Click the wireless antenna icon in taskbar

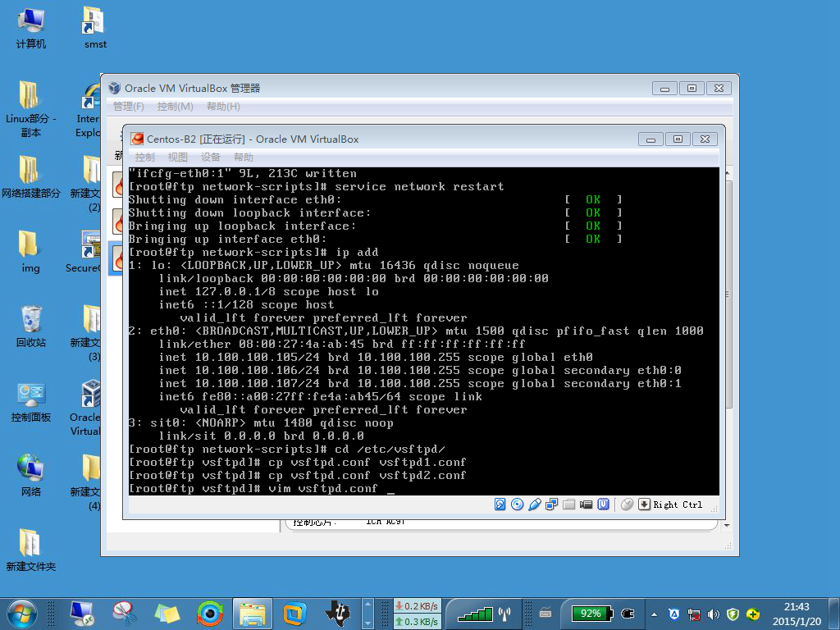point(504,614)
